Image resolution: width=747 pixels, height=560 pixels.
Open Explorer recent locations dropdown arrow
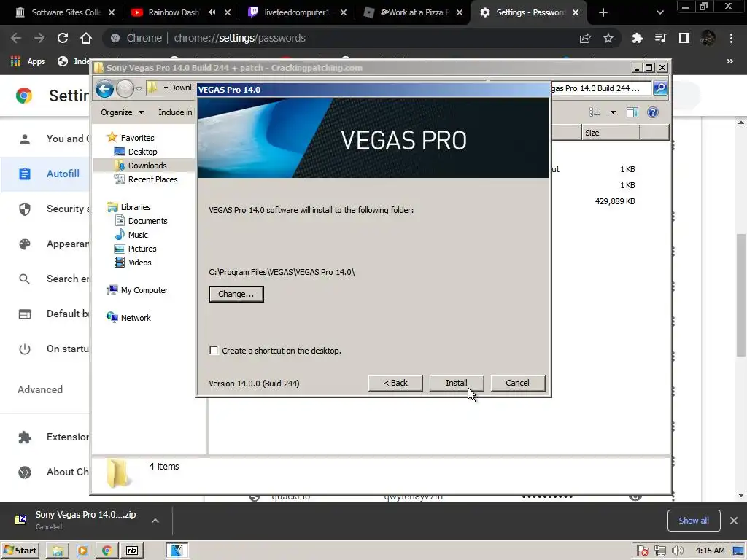pyautogui.click(x=139, y=88)
